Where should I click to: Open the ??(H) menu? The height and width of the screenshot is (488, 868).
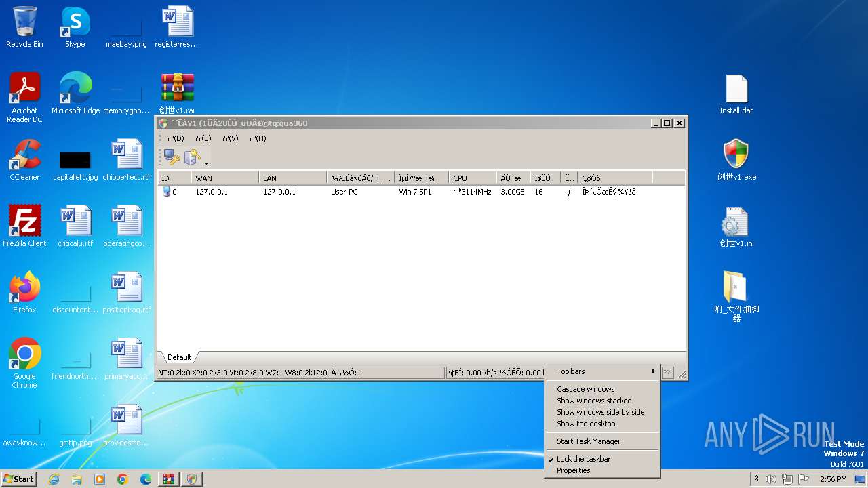[257, 138]
